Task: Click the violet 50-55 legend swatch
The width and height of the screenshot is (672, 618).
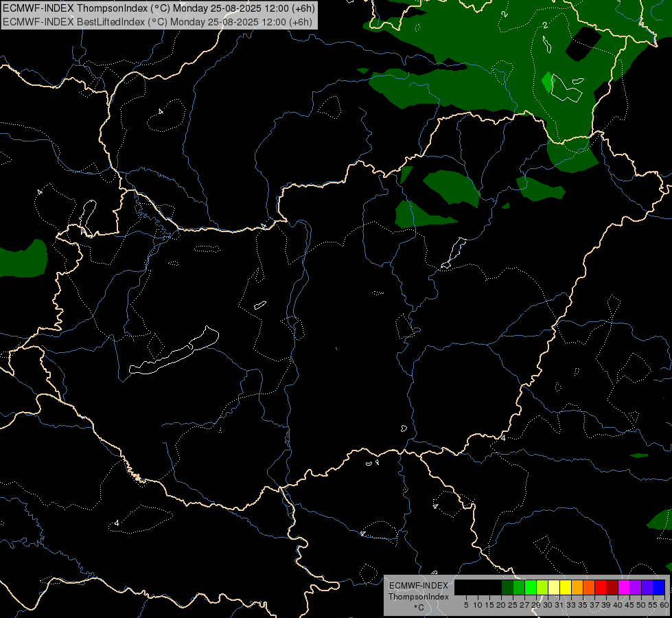Action: pyautogui.click(x=647, y=587)
